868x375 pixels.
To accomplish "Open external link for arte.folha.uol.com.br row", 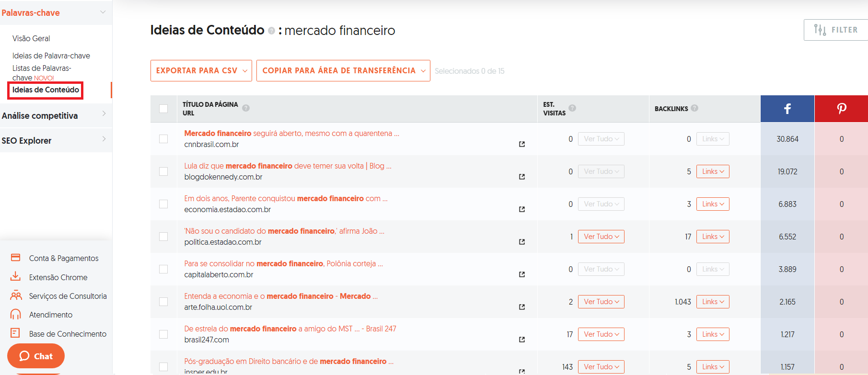I will (522, 307).
